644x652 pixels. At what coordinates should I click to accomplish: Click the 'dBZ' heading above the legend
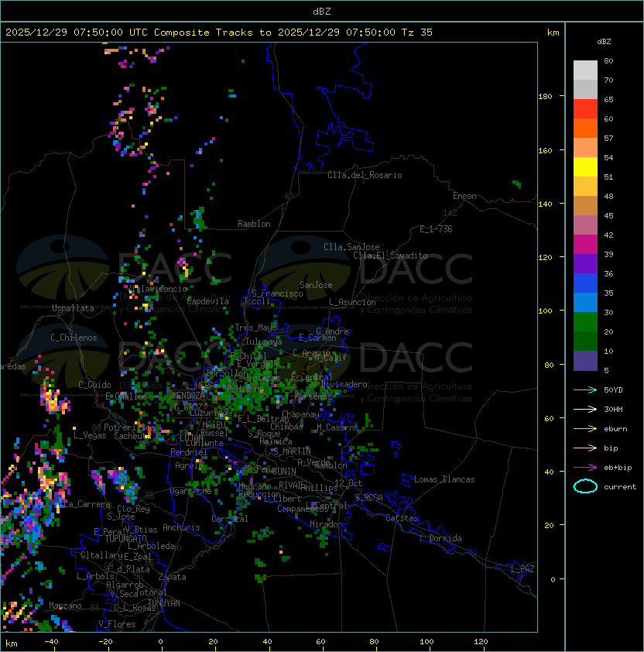click(x=604, y=42)
